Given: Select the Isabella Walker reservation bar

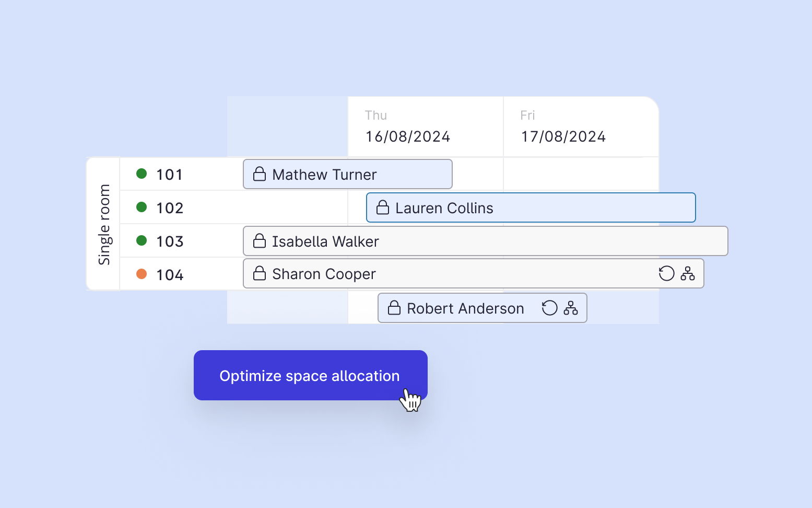Looking at the screenshot, I should pyautogui.click(x=486, y=241).
